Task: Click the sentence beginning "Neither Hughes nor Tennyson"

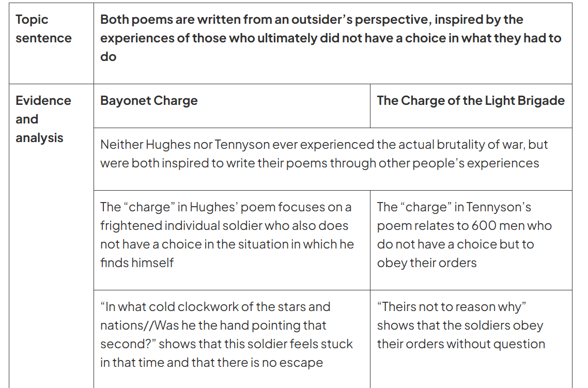Action: [x=324, y=153]
